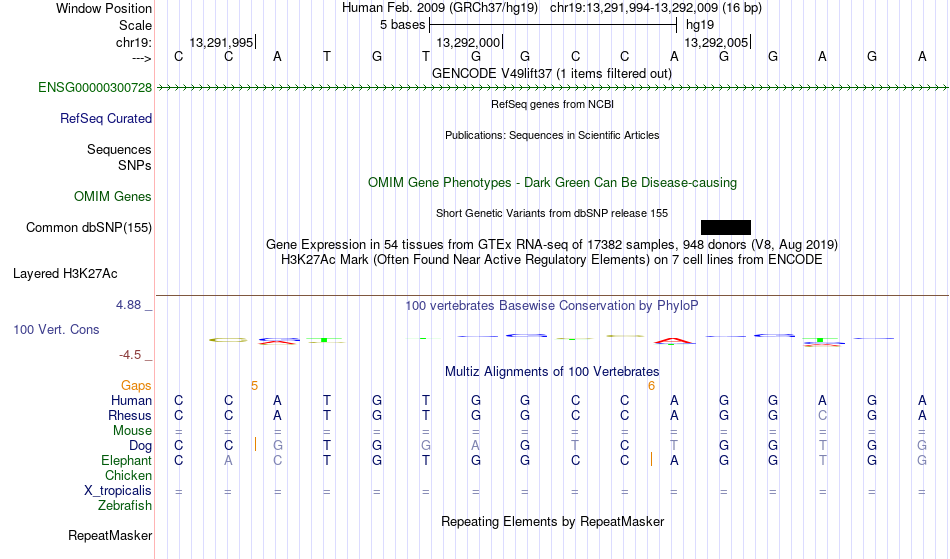This screenshot has width=950, height=559.
Task: Select the Zebrafish alignment row label
Action: [x=125, y=506]
